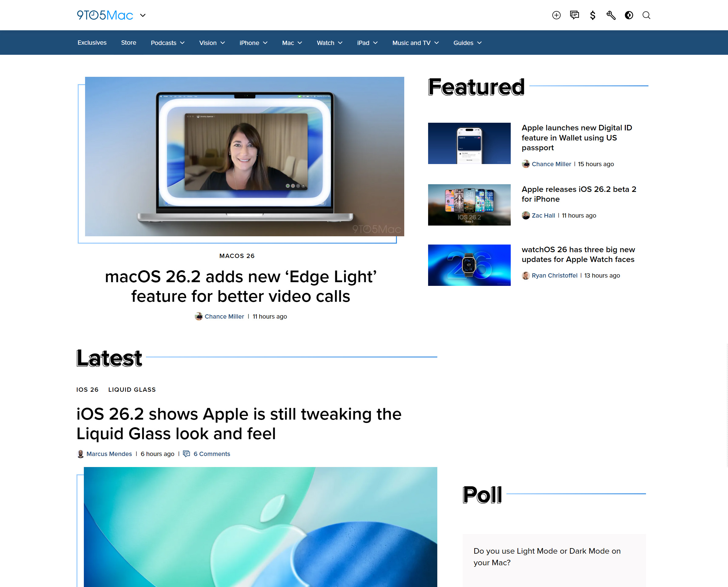Image resolution: width=728 pixels, height=587 pixels.
Task: Open the search magnifier icon
Action: [646, 15]
